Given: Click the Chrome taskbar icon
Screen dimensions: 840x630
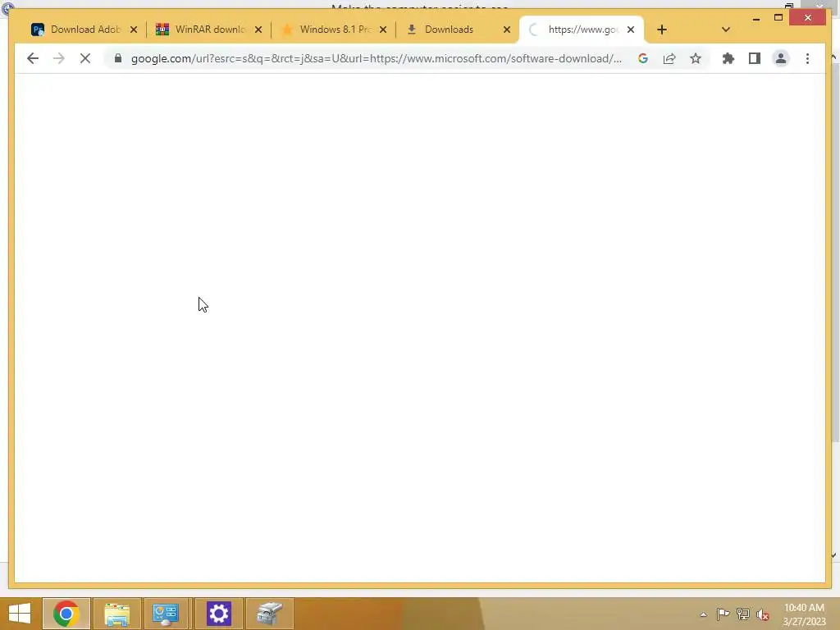Looking at the screenshot, I should pos(66,614).
